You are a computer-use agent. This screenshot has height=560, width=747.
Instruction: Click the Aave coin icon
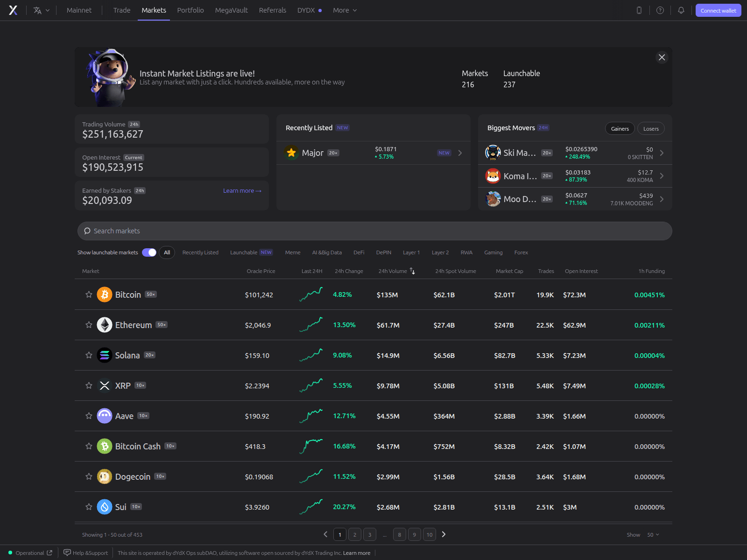click(105, 416)
